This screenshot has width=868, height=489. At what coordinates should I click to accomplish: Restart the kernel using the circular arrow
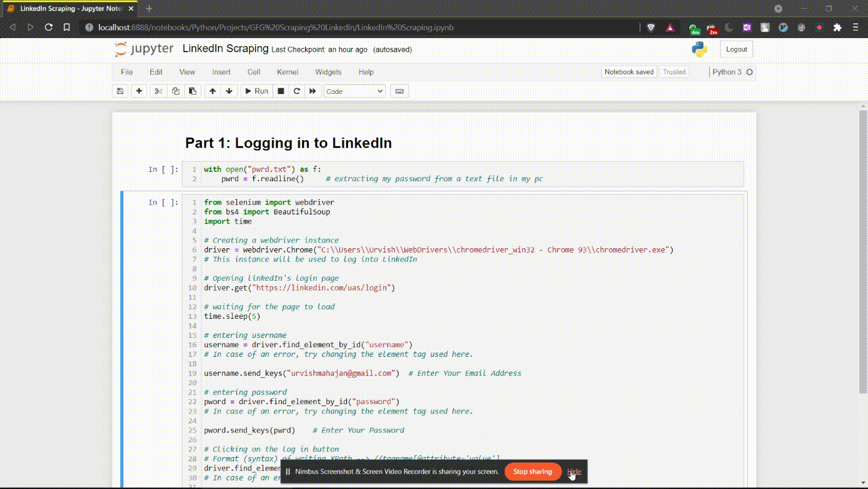(x=297, y=91)
